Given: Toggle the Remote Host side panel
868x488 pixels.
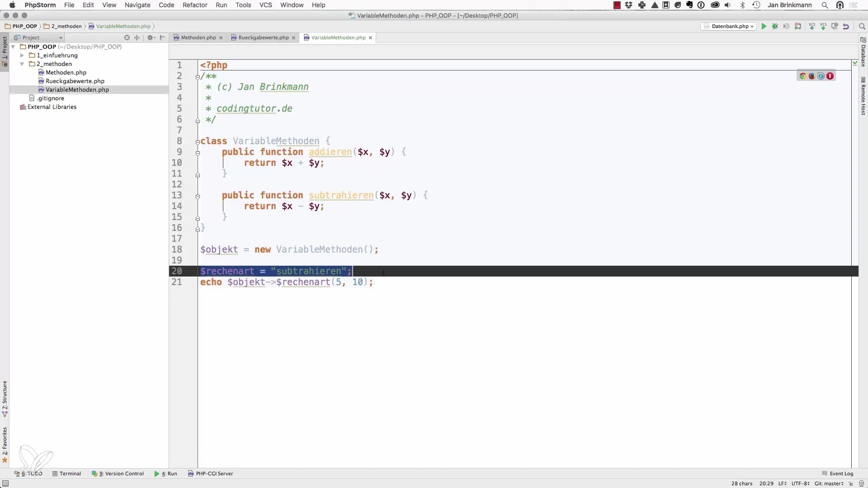Looking at the screenshot, I should 863,96.
